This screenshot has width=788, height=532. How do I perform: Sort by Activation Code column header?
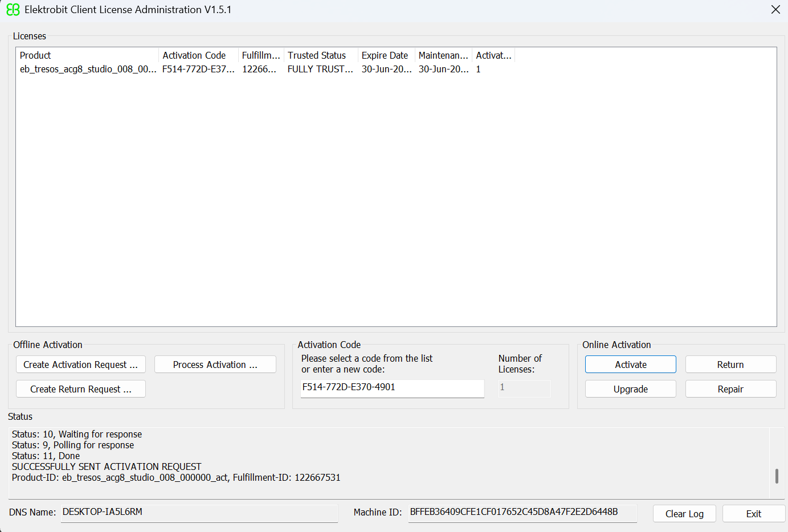click(x=198, y=55)
